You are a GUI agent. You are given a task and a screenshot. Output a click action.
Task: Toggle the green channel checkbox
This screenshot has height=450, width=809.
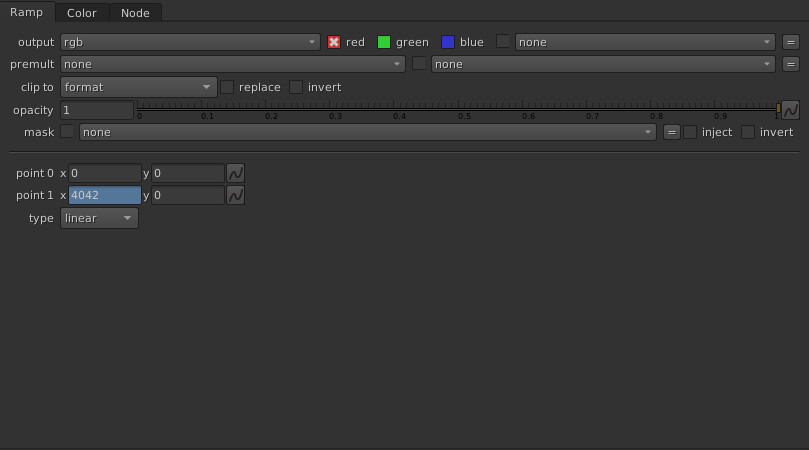click(x=384, y=42)
